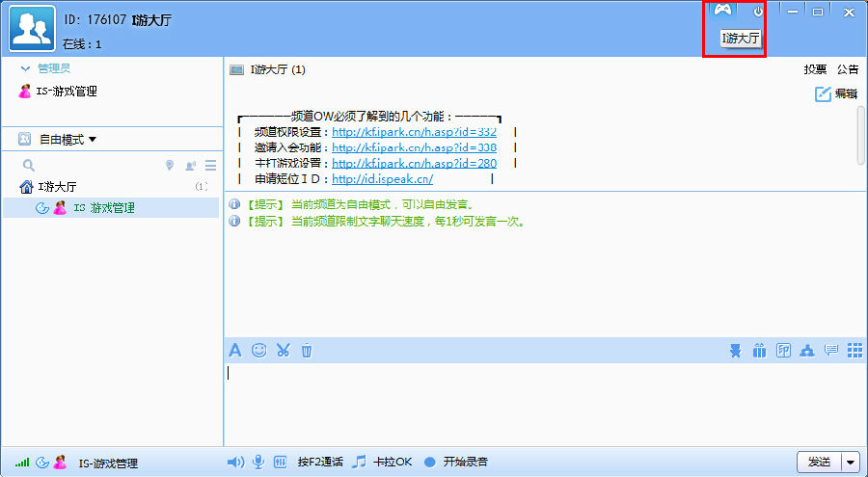Click the 发送 send button
The image size is (868, 477).
[x=819, y=463]
